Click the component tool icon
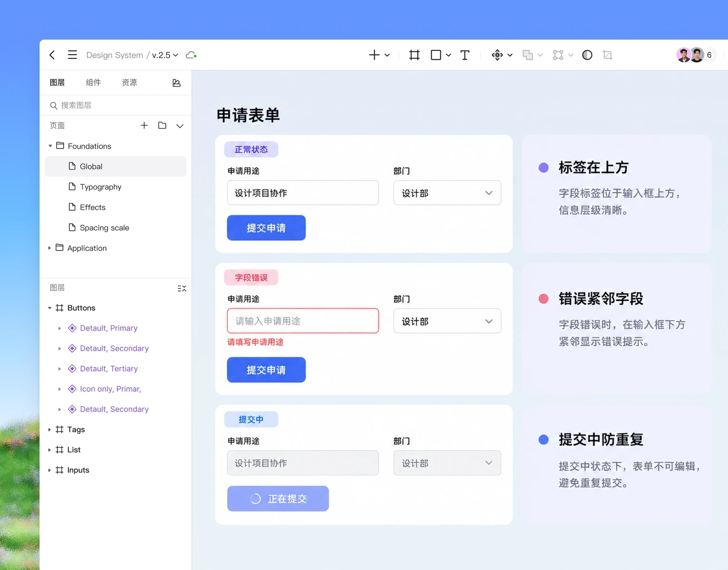This screenshot has width=728, height=570. coord(497,55)
